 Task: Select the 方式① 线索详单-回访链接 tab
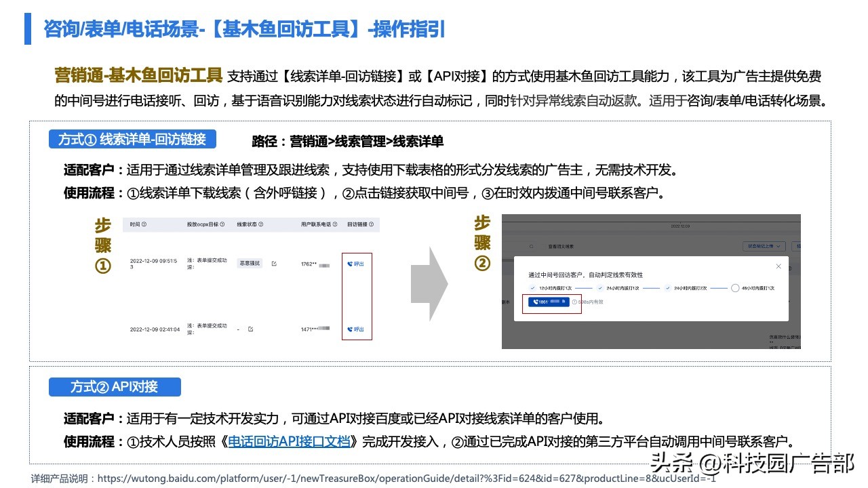tap(132, 139)
